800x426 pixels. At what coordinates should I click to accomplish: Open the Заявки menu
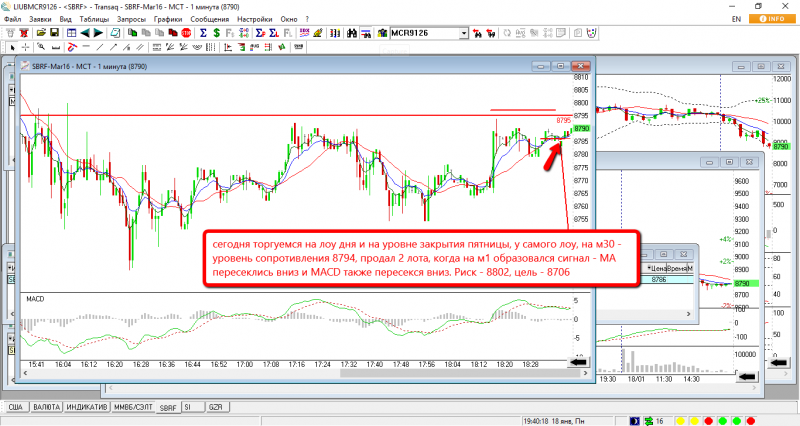coord(40,19)
